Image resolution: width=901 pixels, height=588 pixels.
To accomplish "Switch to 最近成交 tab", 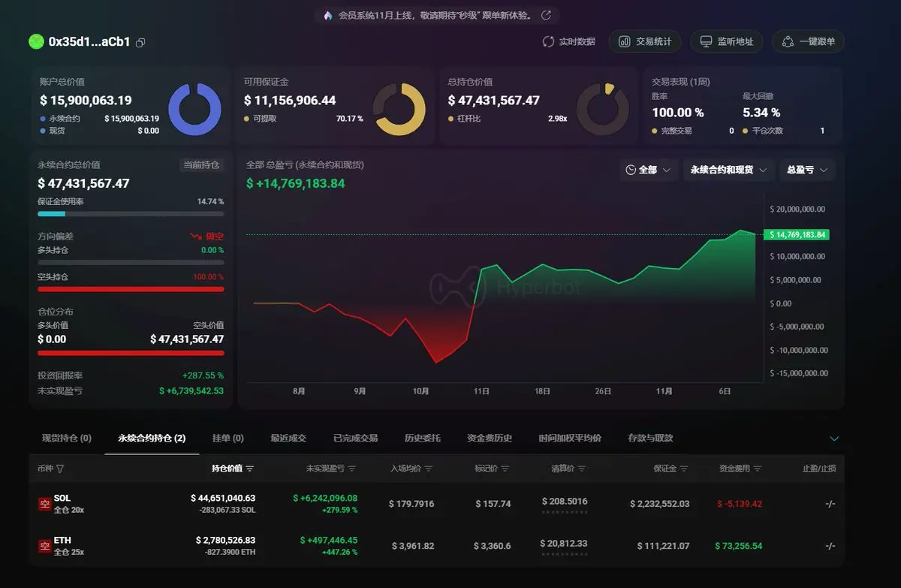I will (288, 438).
